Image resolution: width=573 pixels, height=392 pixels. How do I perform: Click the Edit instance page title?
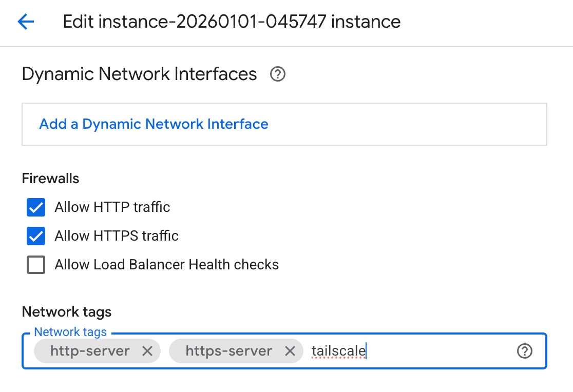point(232,22)
